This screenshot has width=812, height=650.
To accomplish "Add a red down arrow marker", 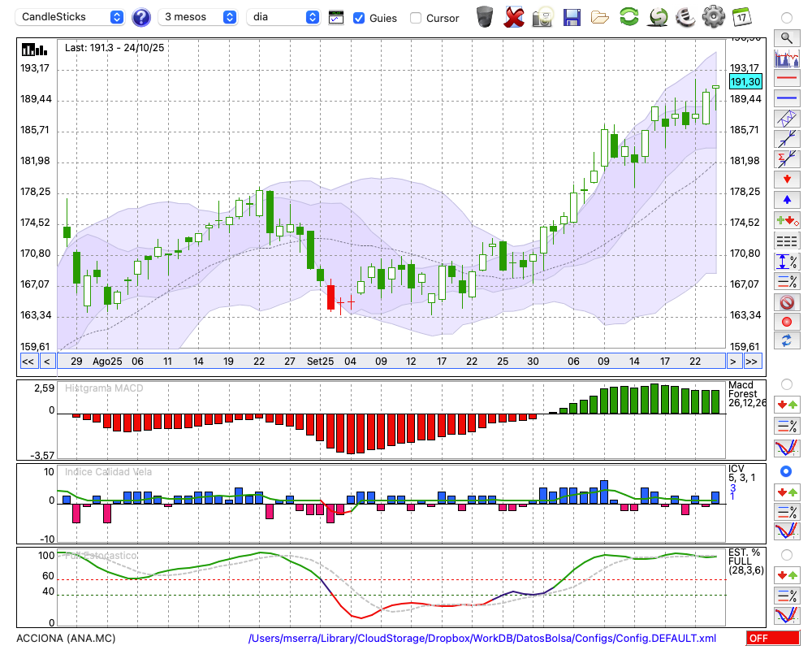I will click(787, 180).
